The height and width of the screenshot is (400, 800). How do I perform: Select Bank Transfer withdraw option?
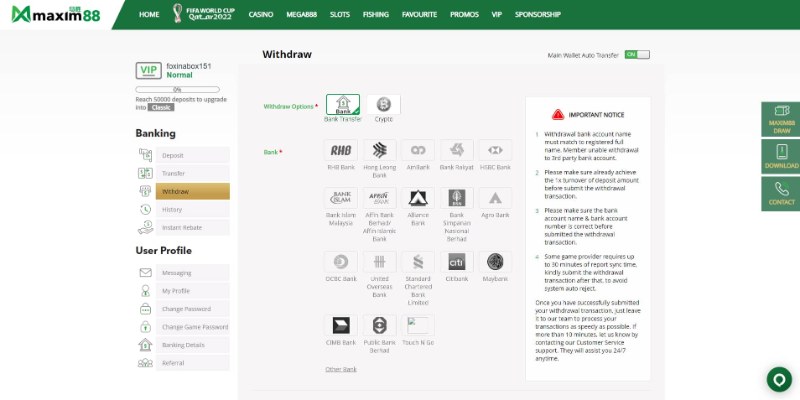(343, 104)
